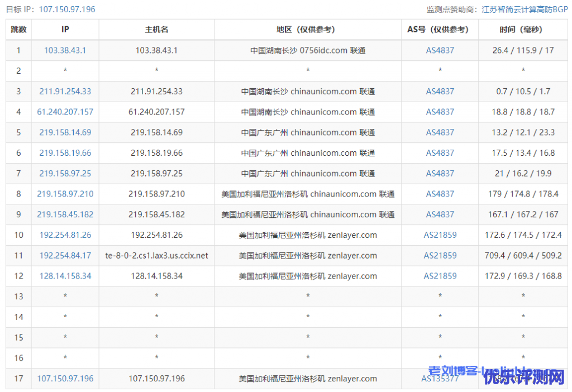Click IP link 192.254.84.17
The image size is (572, 392).
pos(65,256)
